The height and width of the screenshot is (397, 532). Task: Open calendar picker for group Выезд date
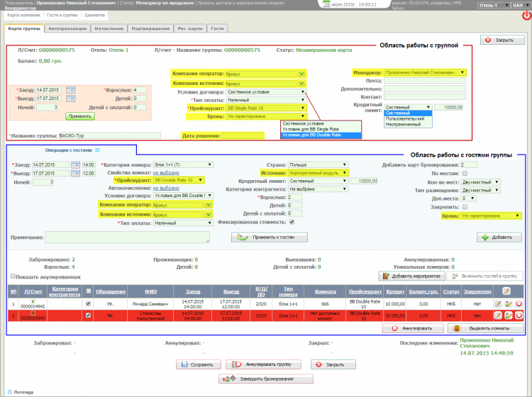[71, 99]
